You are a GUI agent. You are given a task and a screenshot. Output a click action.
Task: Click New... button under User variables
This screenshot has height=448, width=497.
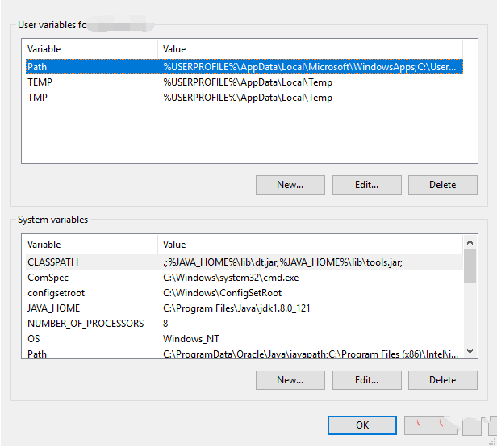(x=290, y=185)
